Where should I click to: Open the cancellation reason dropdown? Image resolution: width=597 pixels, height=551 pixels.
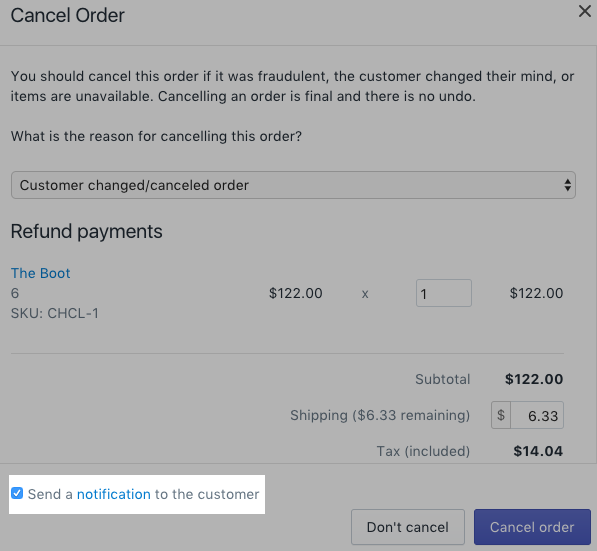tap(293, 185)
